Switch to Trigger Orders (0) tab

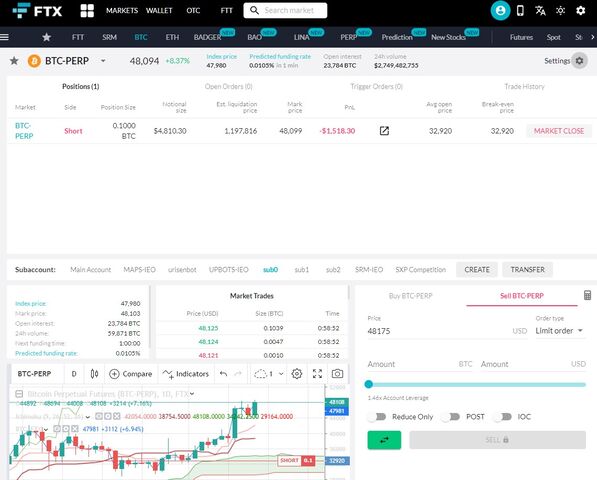pos(377,86)
